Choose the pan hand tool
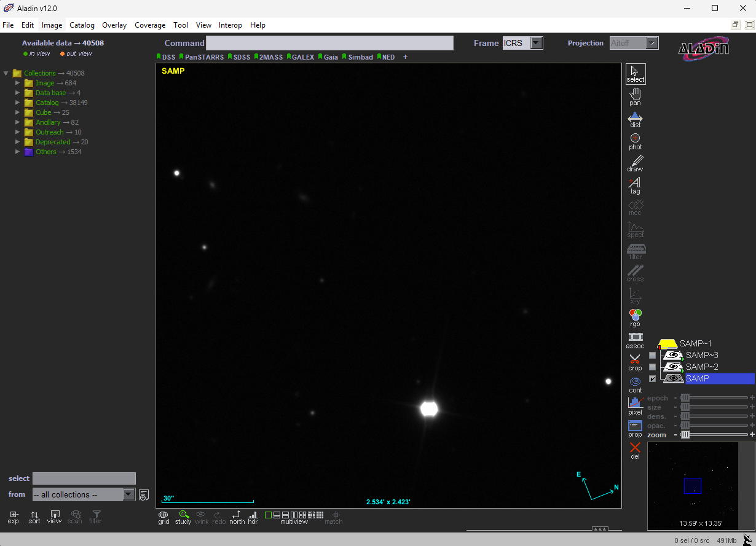The width and height of the screenshot is (756, 546). tap(636, 96)
